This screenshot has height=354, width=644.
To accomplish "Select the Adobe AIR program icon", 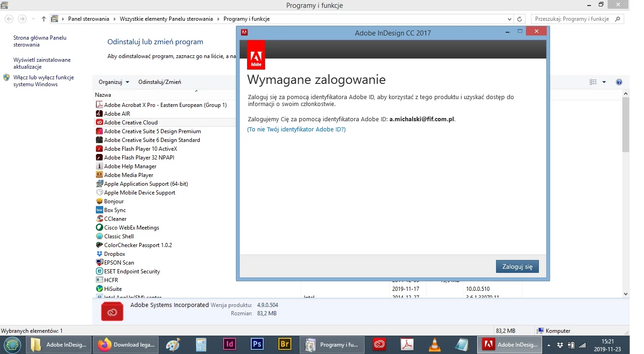I will [99, 114].
